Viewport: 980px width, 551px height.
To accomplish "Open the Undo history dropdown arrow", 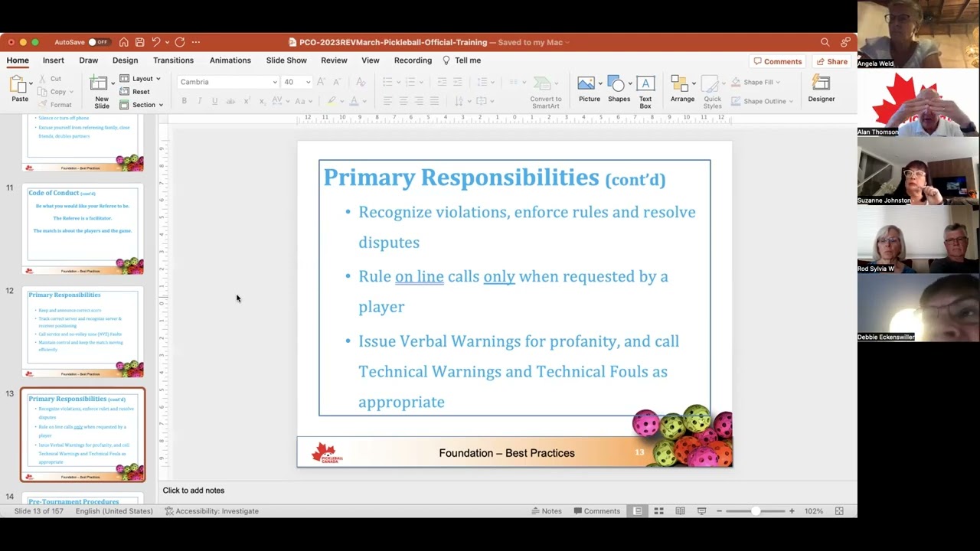I will point(167,42).
